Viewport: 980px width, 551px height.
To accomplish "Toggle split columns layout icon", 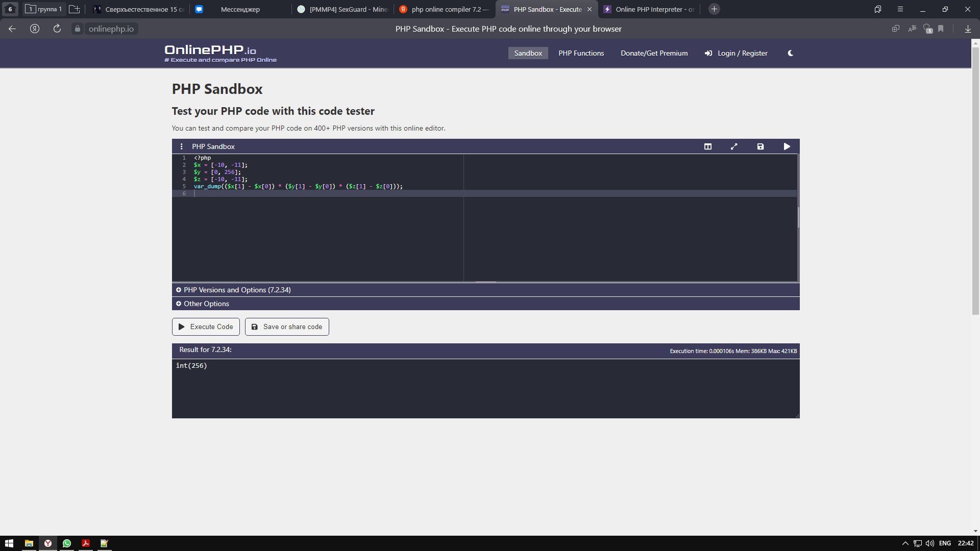I will (707, 146).
